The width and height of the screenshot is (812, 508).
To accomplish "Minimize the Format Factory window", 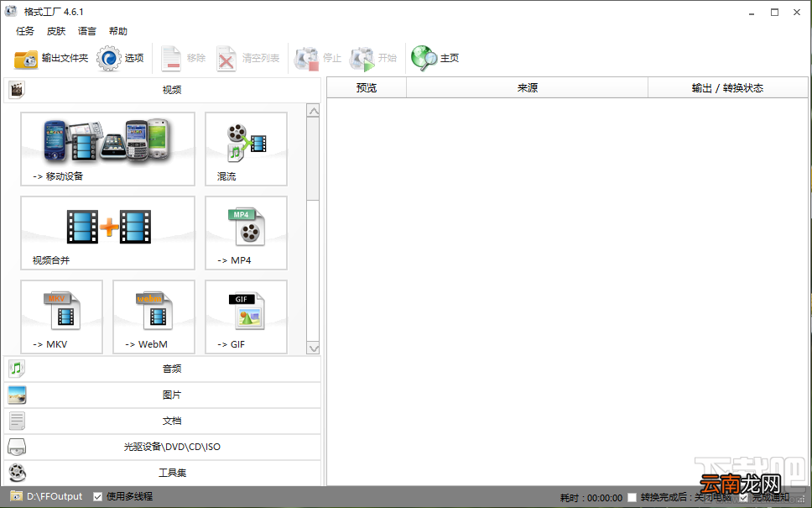I will pos(752,13).
